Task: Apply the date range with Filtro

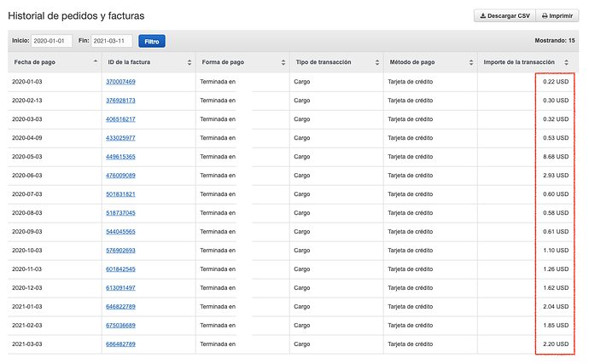Action: coord(152,41)
